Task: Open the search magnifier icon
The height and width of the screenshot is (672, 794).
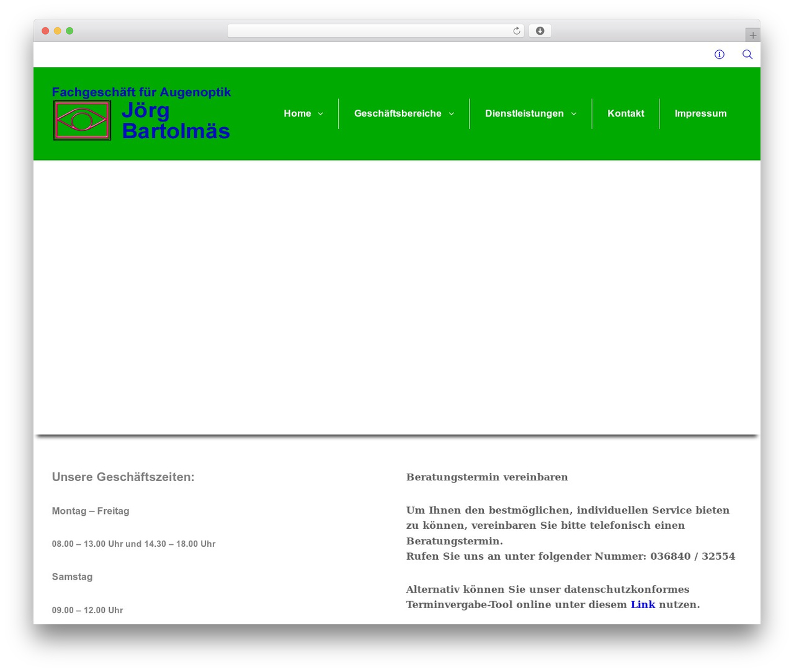Action: tap(747, 55)
